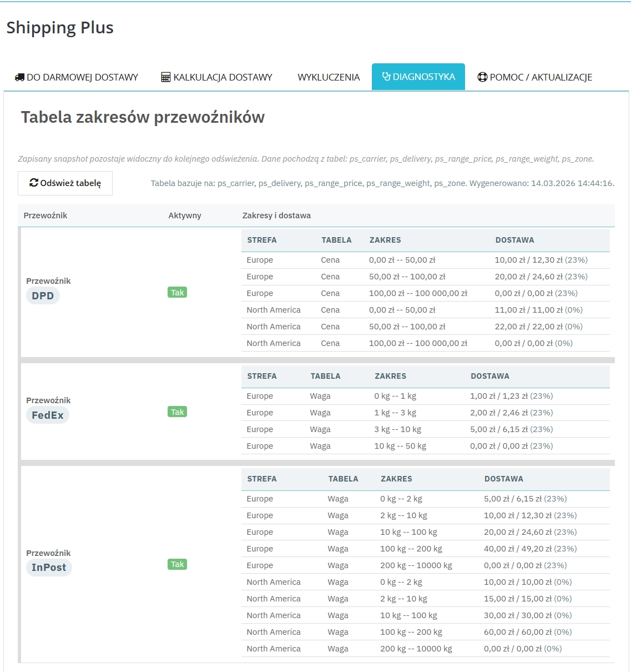Screen dimensions: 631x672
Task: Select the active Diagnostyka tab
Action: tap(418, 76)
